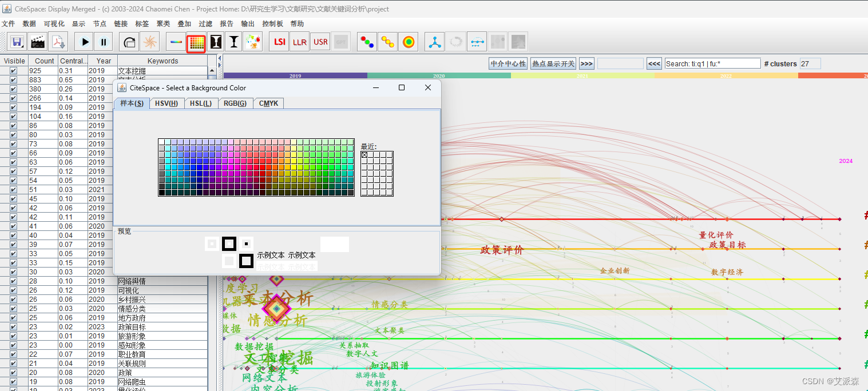The width and height of the screenshot is (868, 391).
Task: Toggle Visible checkbox for 职业教育 row
Action: tap(14, 354)
